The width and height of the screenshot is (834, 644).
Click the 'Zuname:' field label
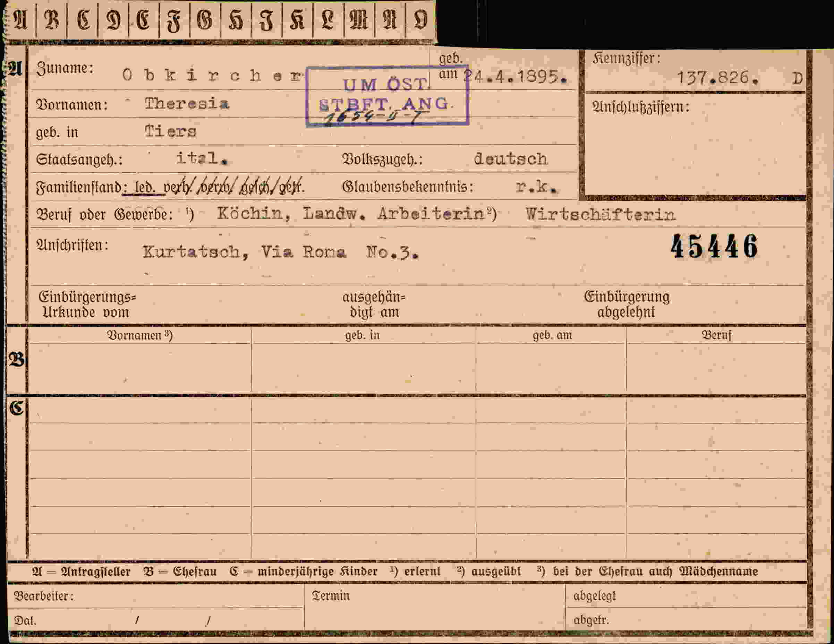click(x=65, y=68)
